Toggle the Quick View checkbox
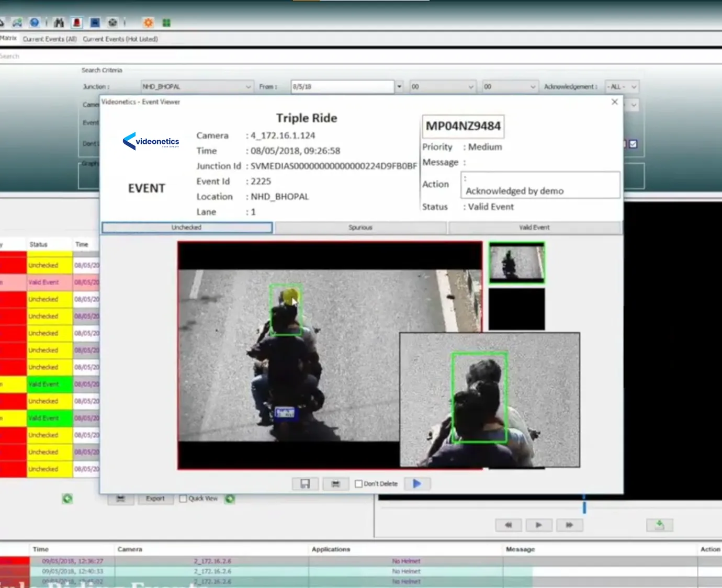Screen dimensions: 722x588 coord(183,499)
